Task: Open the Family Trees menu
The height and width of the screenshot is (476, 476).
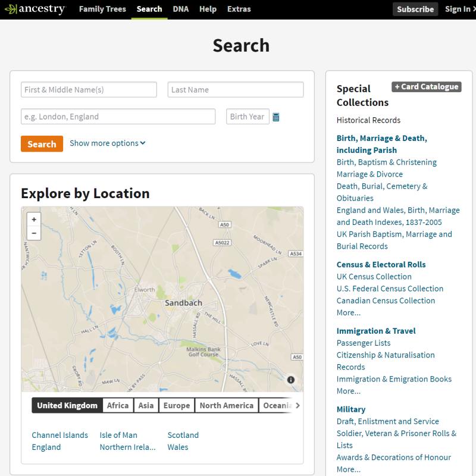Action: pyautogui.click(x=102, y=9)
